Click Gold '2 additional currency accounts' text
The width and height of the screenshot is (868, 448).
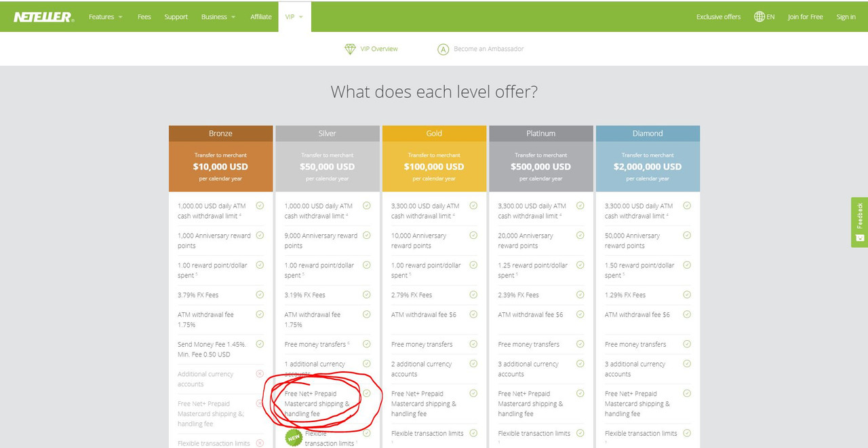pos(421,369)
